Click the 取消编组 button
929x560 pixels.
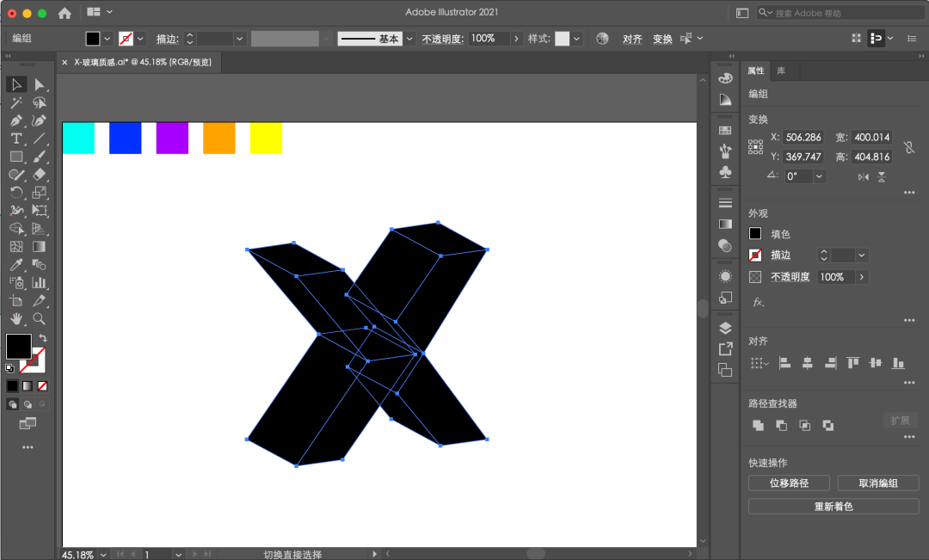pos(878,483)
